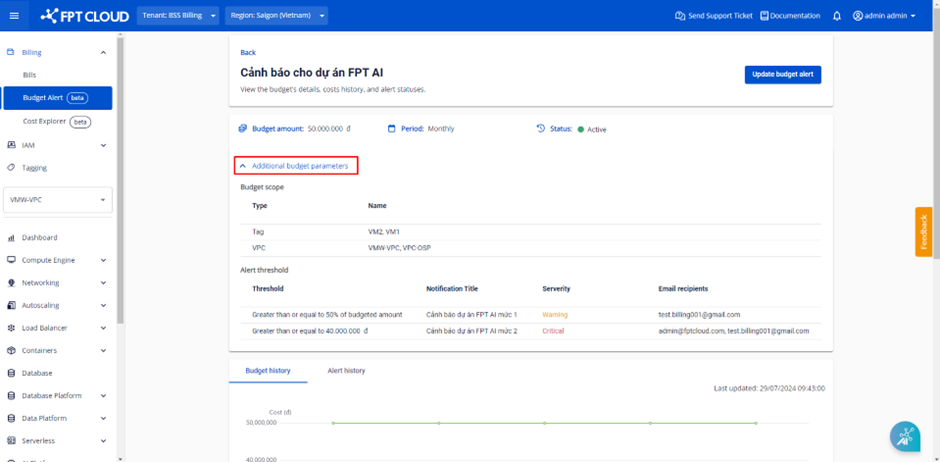Switch to the Alert history tab
The width and height of the screenshot is (940, 462).
[346, 371]
